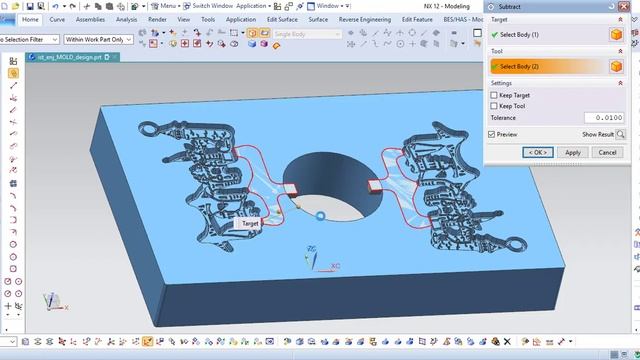The height and width of the screenshot is (360, 640).
Task: Switch to the Reverse Engineering tab
Action: click(364, 19)
